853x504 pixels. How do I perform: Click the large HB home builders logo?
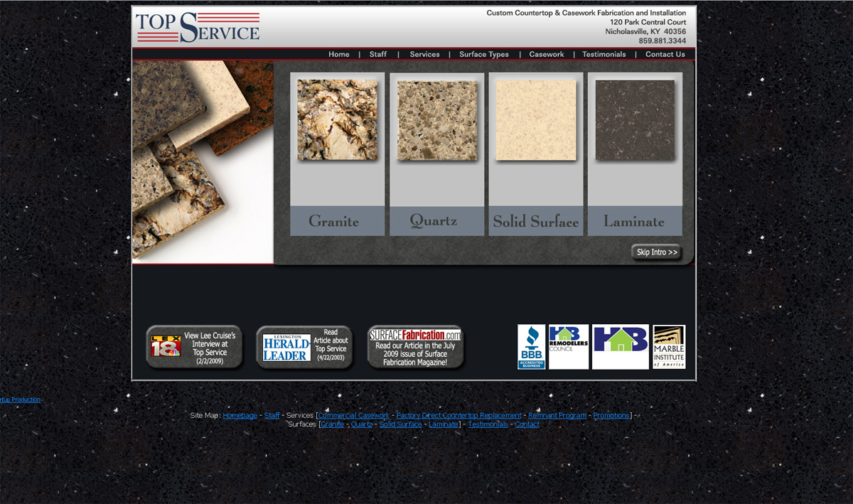(x=620, y=347)
